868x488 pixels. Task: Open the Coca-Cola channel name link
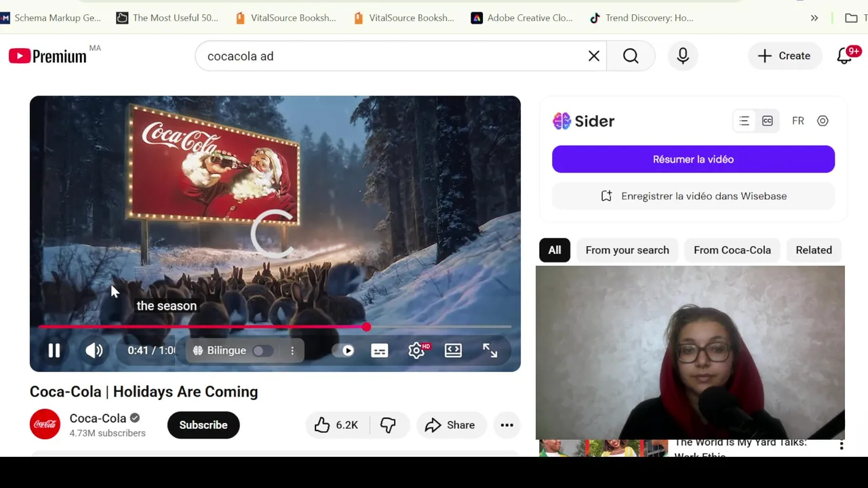click(98, 418)
